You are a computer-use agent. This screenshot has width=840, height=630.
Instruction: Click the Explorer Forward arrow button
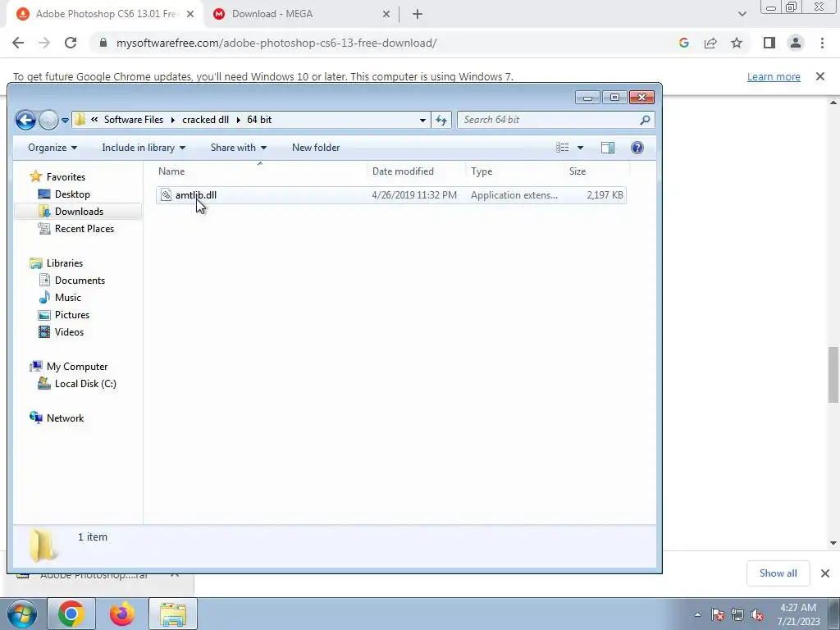tap(48, 120)
